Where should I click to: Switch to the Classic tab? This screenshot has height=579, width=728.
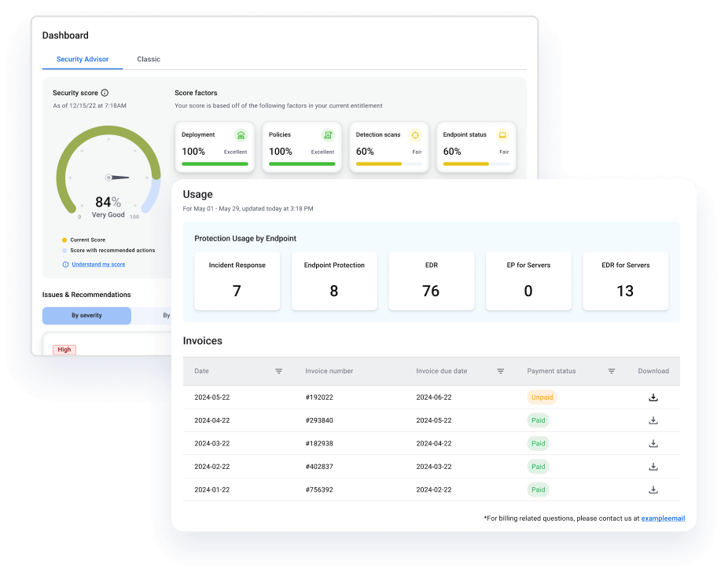pos(149,59)
